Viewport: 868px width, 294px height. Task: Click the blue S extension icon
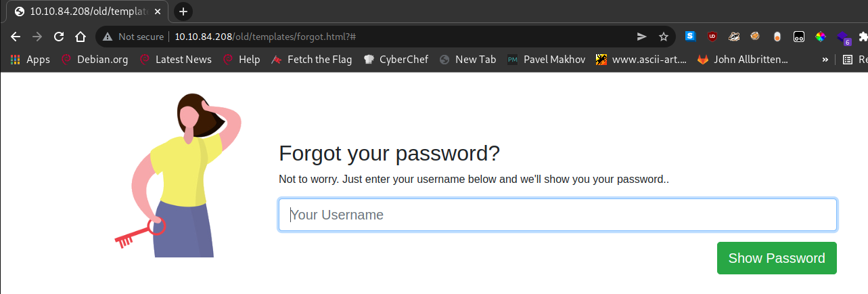click(x=691, y=37)
